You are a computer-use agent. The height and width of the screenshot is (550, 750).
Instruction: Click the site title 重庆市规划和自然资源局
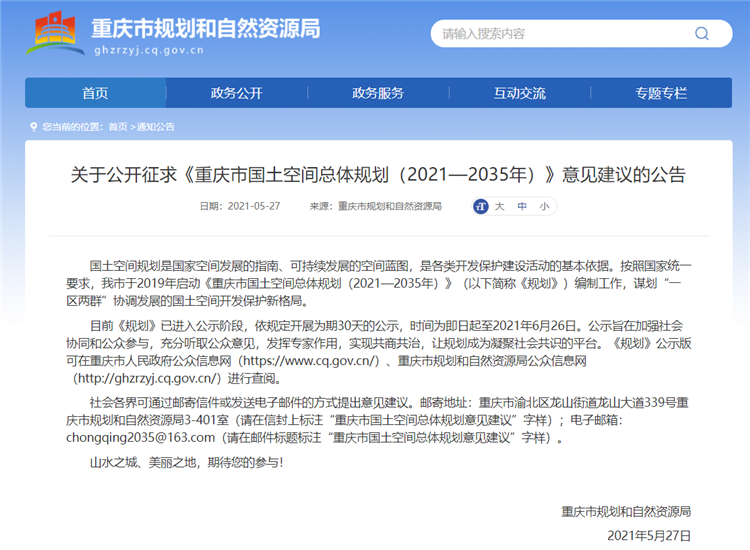click(x=206, y=29)
